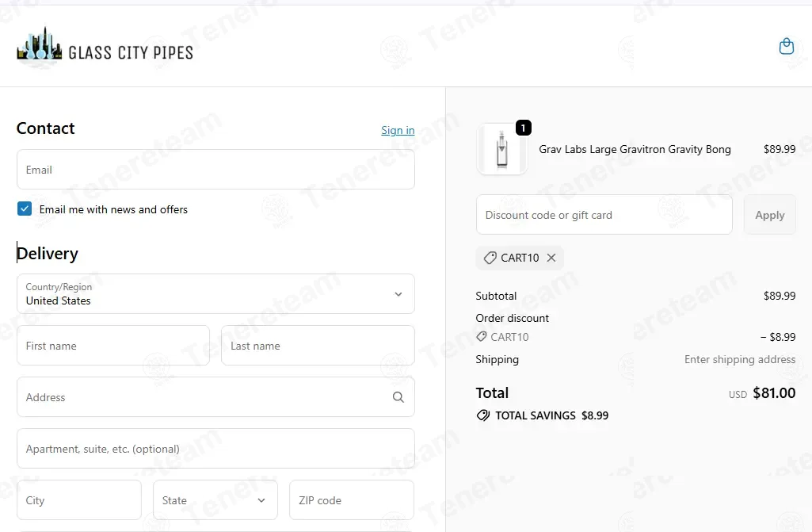Focus the Discount code or gift card field

click(x=604, y=215)
